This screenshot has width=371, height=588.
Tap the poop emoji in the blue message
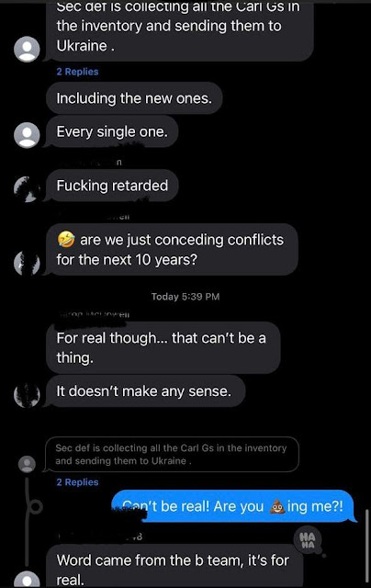pyautogui.click(x=277, y=506)
